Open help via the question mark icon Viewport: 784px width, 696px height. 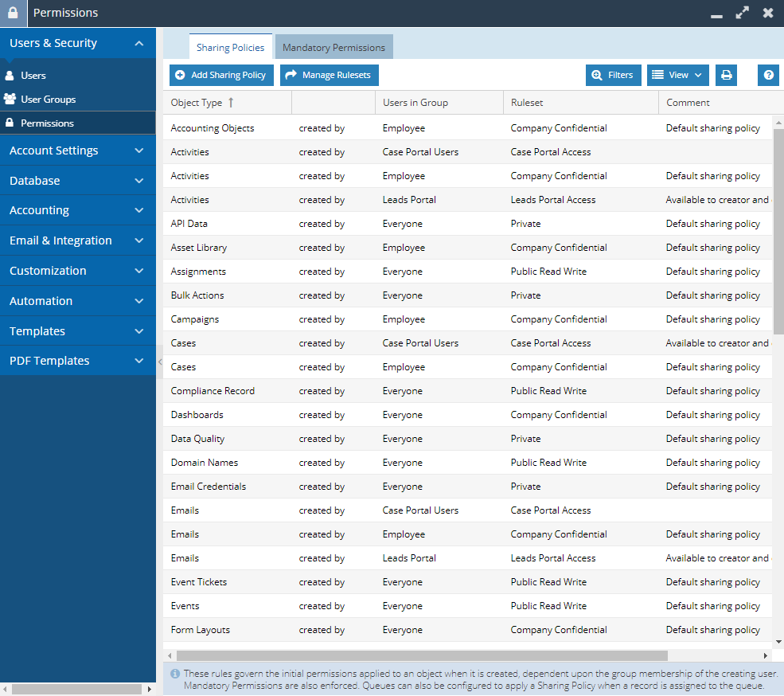click(767, 74)
